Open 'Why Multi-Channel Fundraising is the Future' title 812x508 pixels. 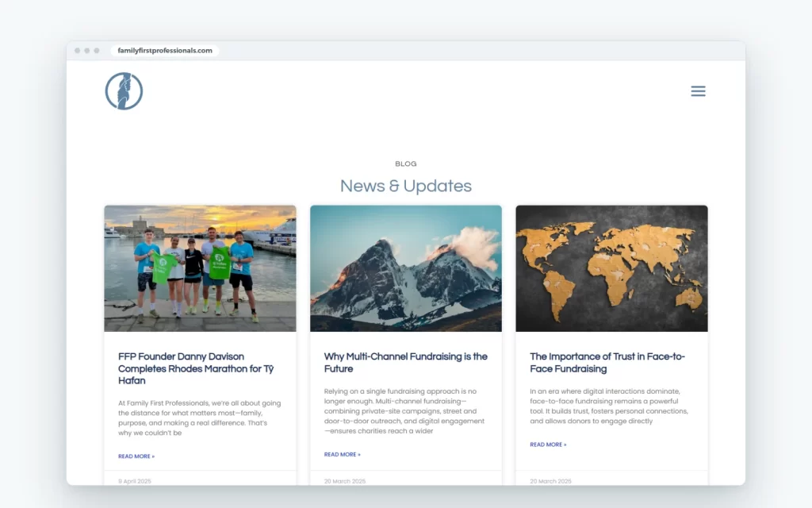(405, 362)
